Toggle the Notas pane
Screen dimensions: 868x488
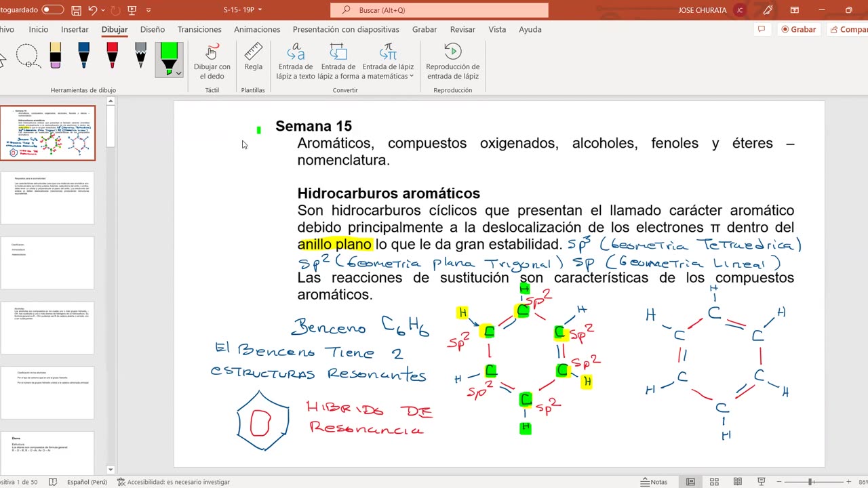coord(654,482)
